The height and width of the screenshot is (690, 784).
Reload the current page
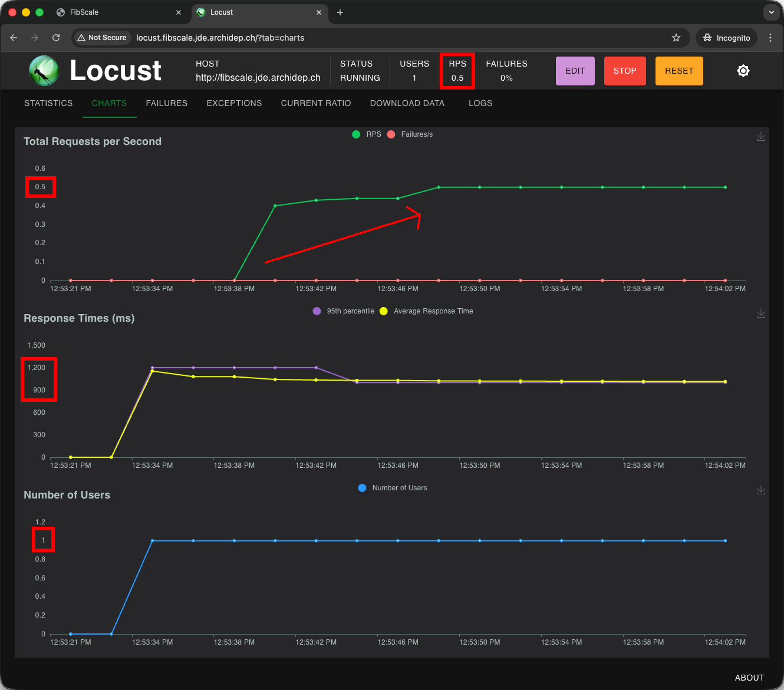click(x=56, y=37)
